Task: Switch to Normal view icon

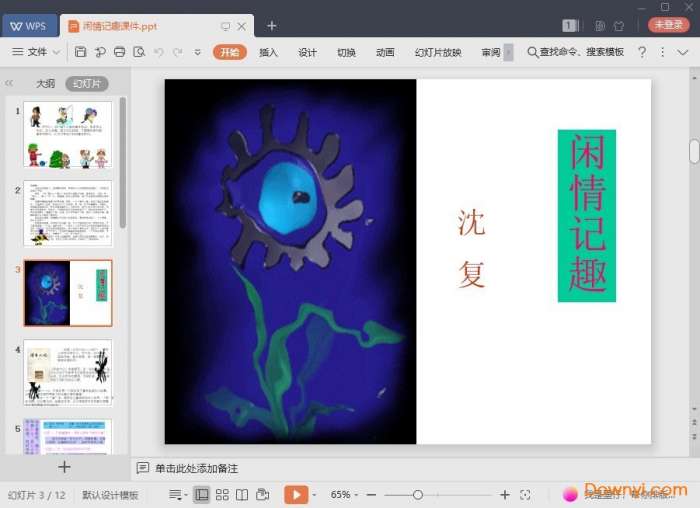Action: point(202,495)
